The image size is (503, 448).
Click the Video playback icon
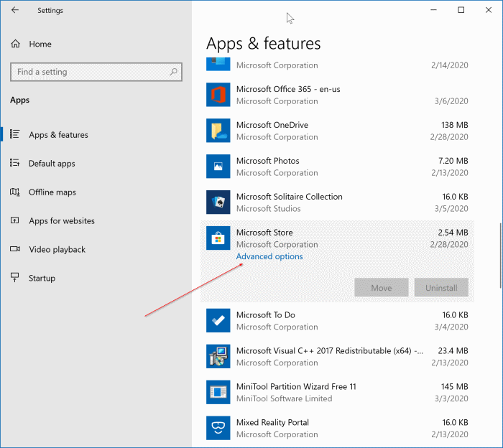[15, 249]
